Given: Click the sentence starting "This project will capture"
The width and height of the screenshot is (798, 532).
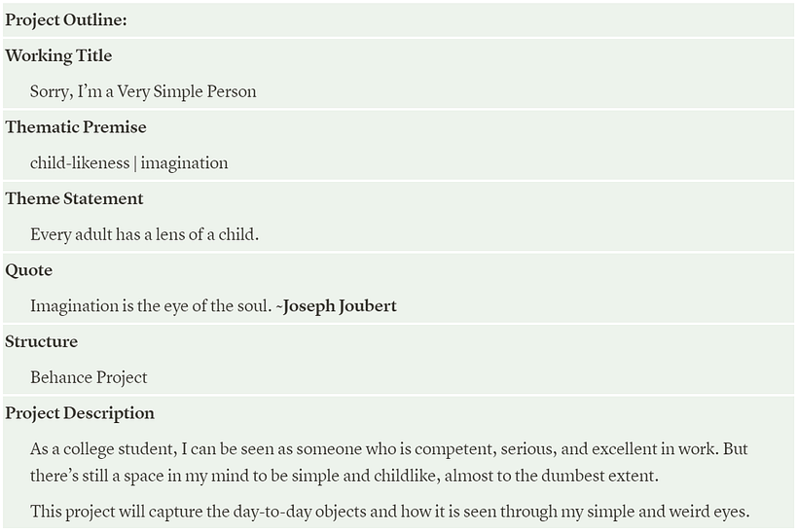Looking at the screenshot, I should pyautogui.click(x=389, y=512).
